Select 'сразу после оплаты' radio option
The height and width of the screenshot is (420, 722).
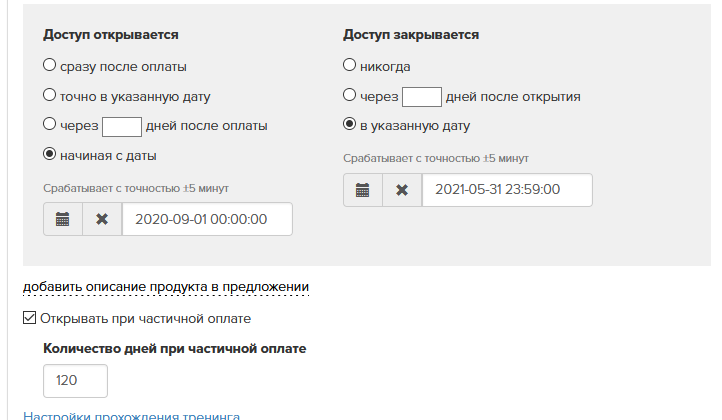[49, 67]
